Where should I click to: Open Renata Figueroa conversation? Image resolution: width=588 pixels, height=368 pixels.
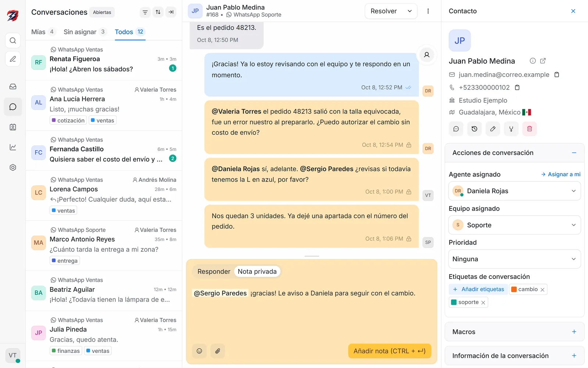pyautogui.click(x=104, y=60)
